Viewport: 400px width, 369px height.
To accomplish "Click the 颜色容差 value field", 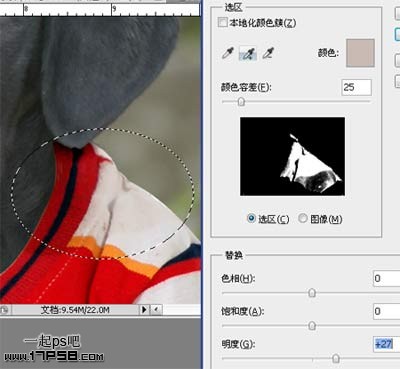I will (356, 88).
